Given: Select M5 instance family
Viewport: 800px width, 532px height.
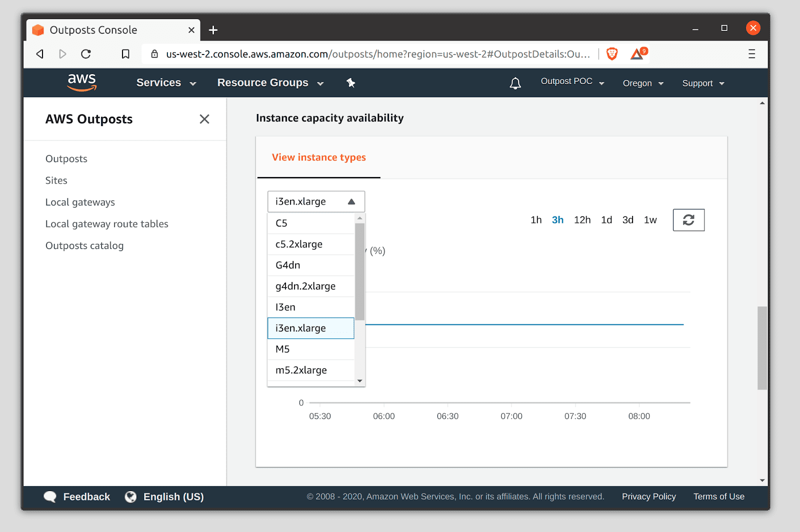Looking at the screenshot, I should [x=311, y=349].
